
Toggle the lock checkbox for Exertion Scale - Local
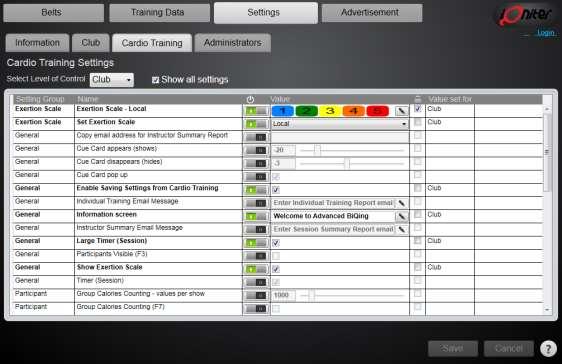coord(418,109)
